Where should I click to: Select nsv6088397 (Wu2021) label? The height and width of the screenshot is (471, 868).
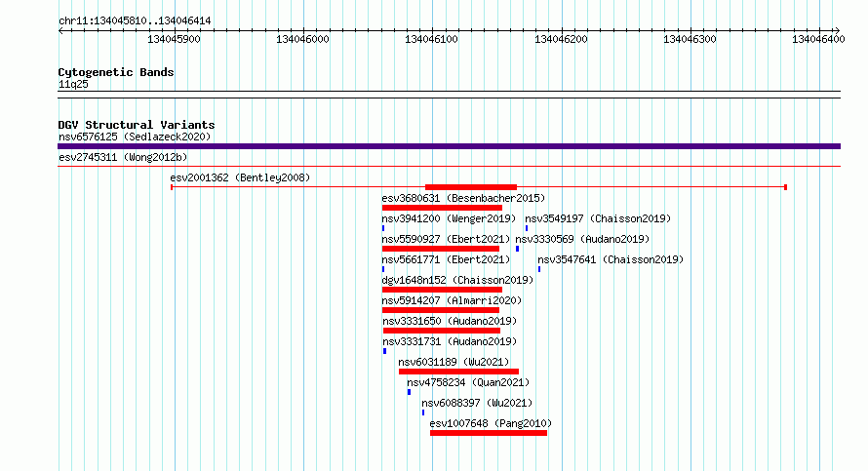coord(477,403)
